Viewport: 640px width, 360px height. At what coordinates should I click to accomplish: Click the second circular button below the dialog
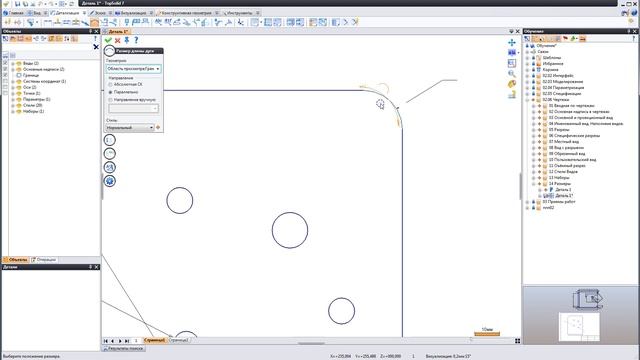point(109,153)
